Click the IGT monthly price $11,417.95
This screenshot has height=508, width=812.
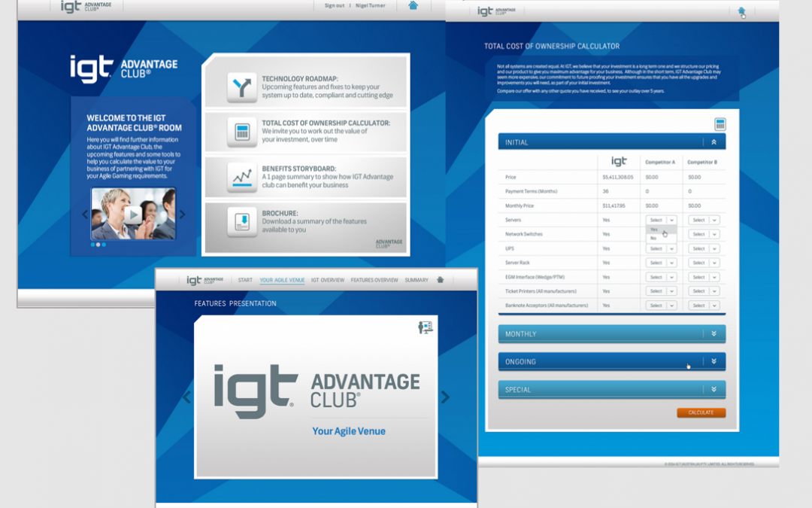point(614,205)
